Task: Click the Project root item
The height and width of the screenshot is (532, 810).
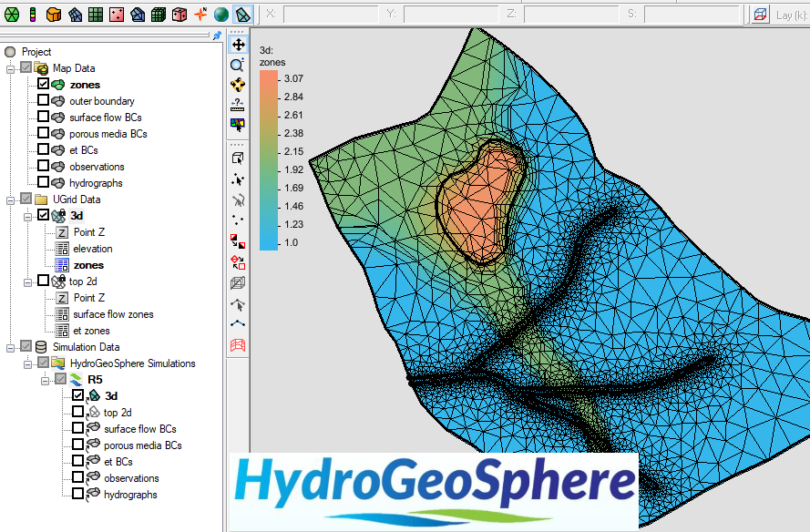Action: coord(36,52)
